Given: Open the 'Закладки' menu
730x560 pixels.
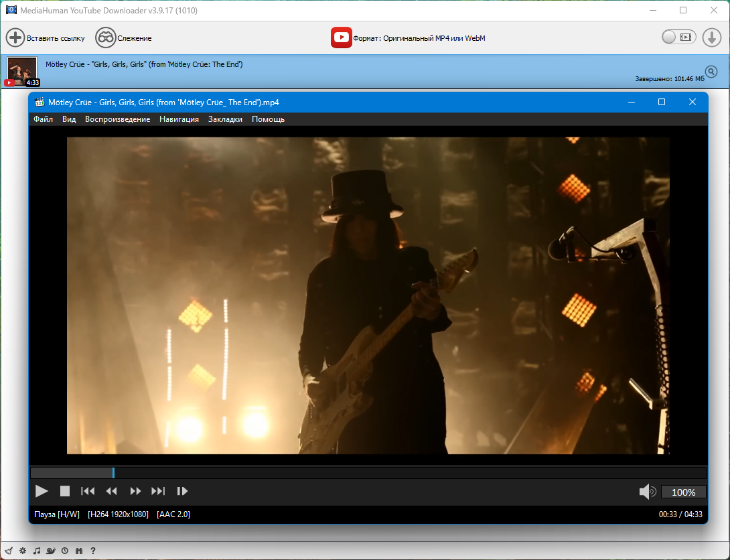Looking at the screenshot, I should coord(225,119).
